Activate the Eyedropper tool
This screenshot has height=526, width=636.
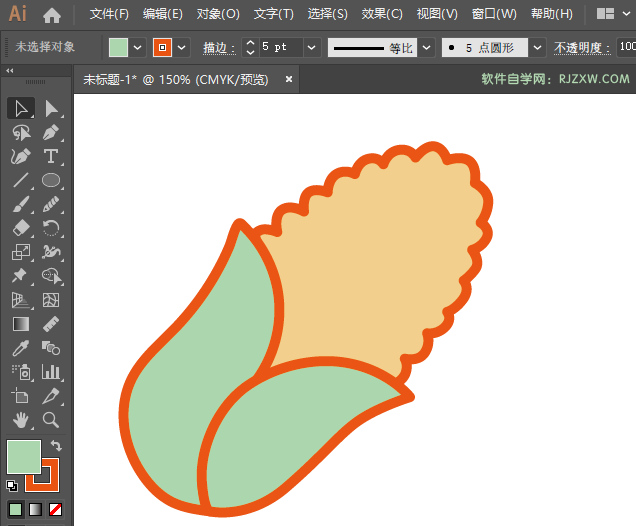[x=21, y=348]
